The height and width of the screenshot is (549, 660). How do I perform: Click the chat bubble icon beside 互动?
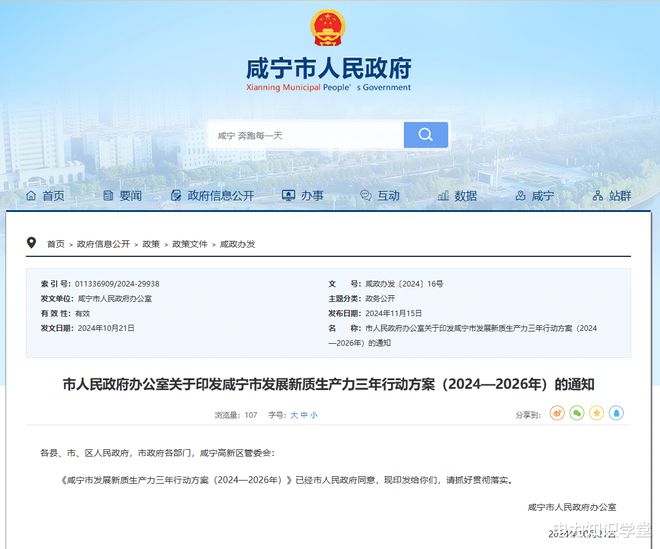(366, 195)
